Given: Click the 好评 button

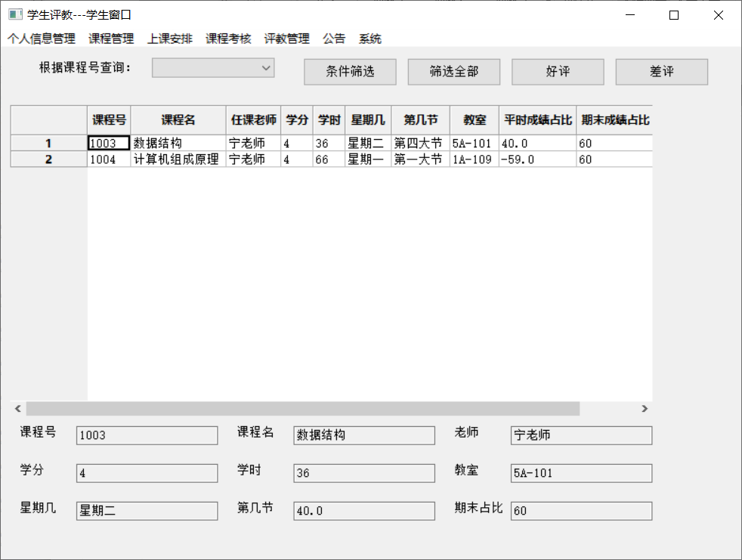Looking at the screenshot, I should point(558,72).
